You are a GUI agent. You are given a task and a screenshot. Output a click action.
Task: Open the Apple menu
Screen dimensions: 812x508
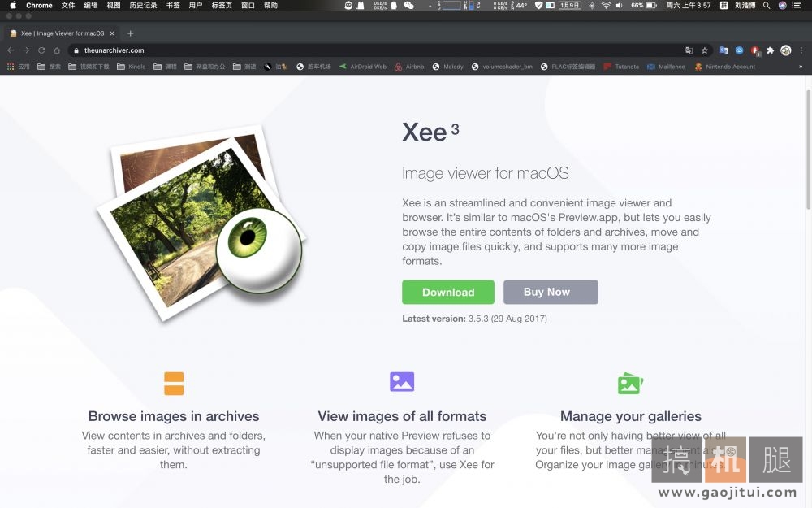point(13,5)
